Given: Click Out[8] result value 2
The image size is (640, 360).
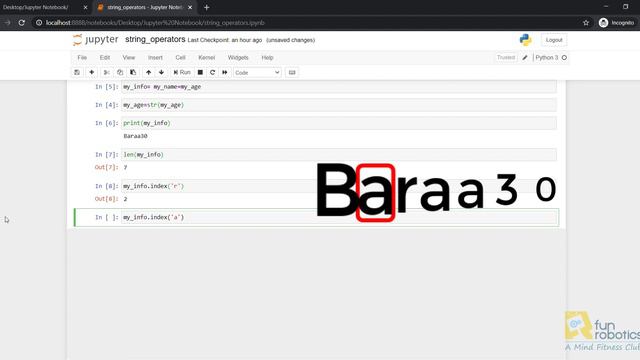Looking at the screenshot, I should (125, 199).
